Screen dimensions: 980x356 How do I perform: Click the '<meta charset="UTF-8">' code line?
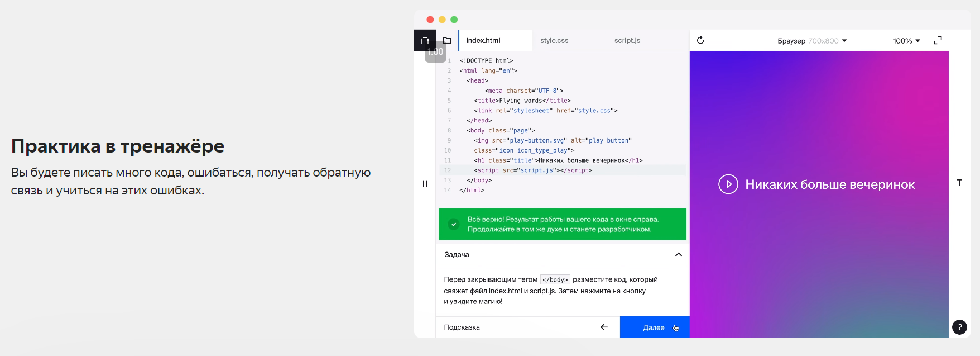(524, 91)
